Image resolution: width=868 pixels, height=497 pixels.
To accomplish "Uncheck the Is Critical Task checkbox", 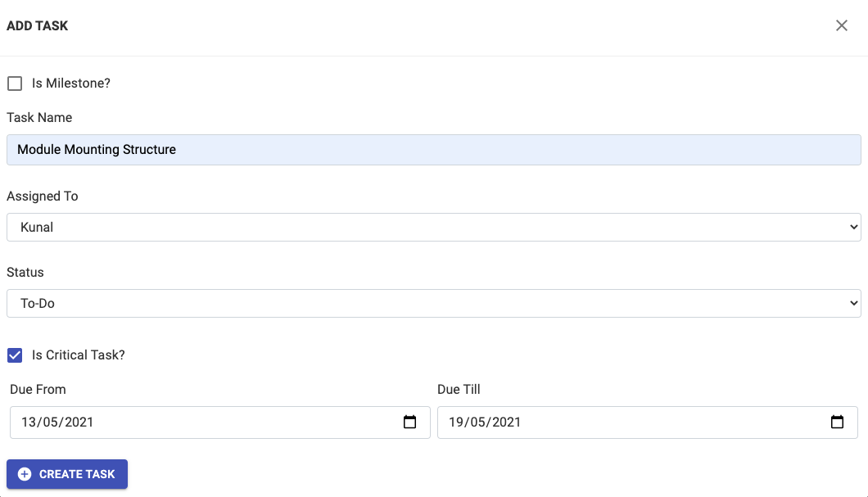I will tap(15, 355).
